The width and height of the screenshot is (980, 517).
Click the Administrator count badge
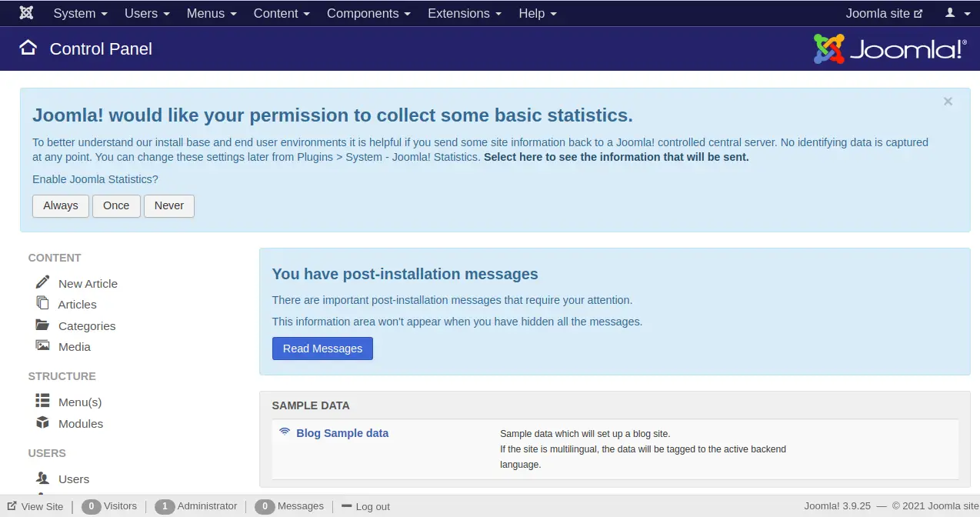[x=165, y=506]
